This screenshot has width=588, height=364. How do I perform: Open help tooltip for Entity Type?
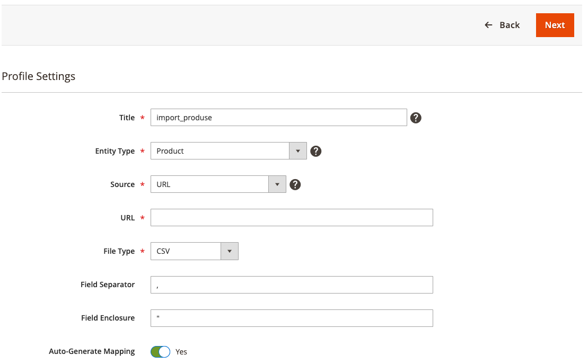(316, 151)
